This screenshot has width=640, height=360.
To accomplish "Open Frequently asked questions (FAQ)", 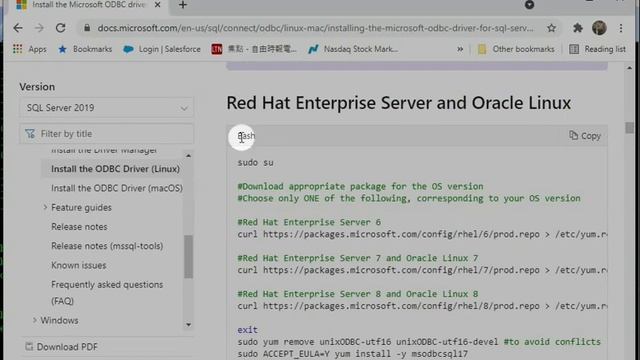I will (107, 293).
